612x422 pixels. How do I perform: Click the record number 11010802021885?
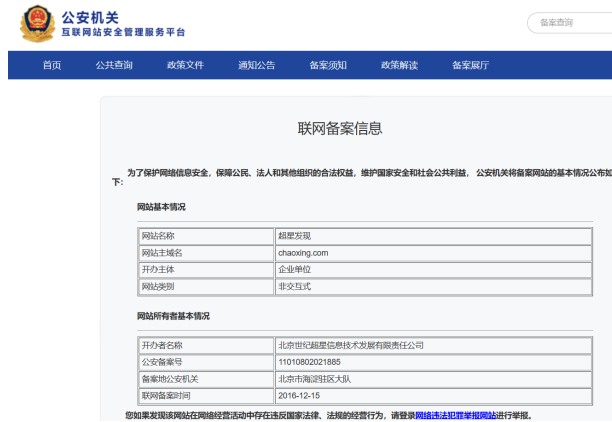[309, 361]
